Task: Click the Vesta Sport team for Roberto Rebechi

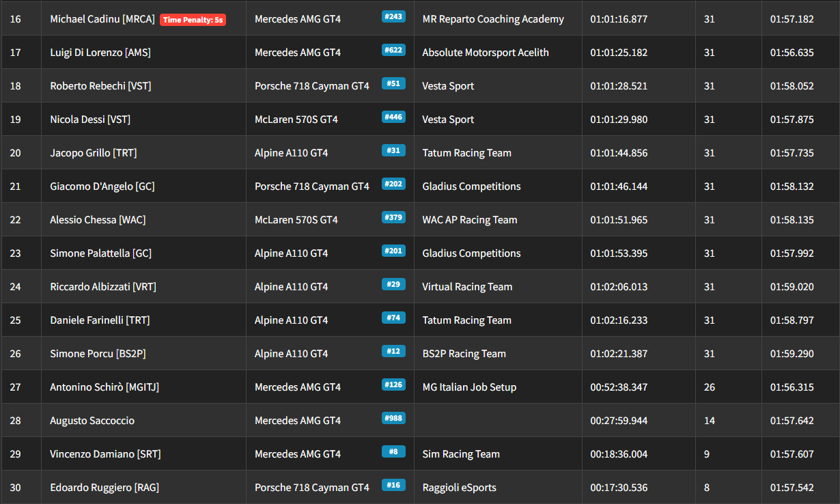Action: click(448, 86)
